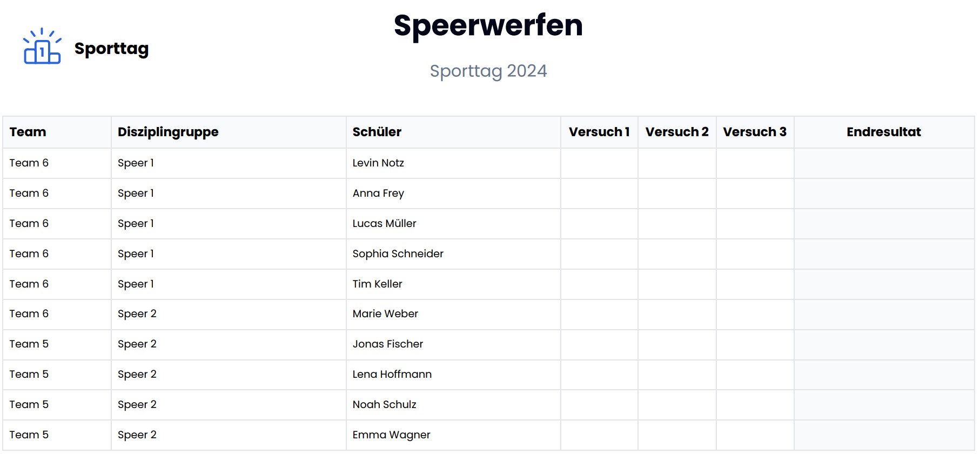Click Versuch 3 cell for Marie Weber
Image resolution: width=980 pixels, height=454 pixels.
755,314
